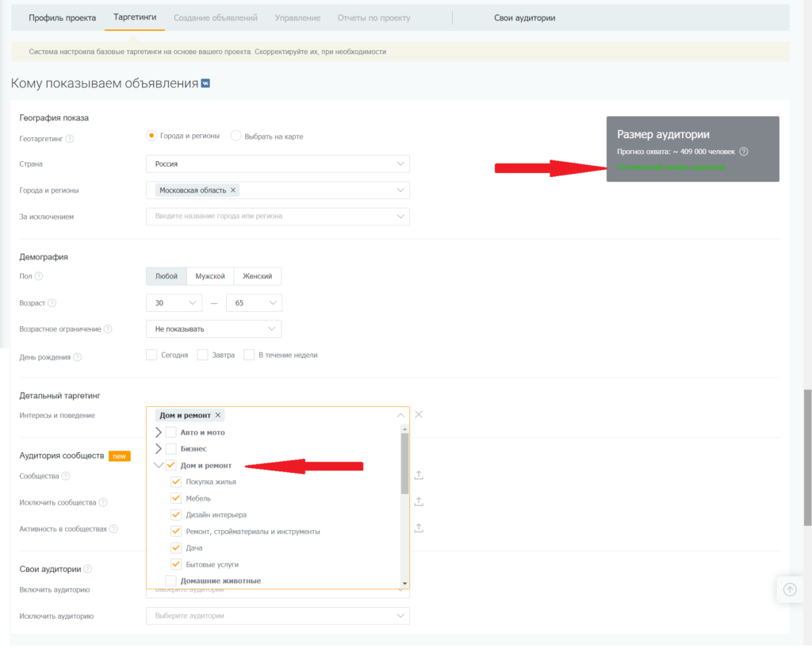Select Женский gender button

tap(258, 276)
